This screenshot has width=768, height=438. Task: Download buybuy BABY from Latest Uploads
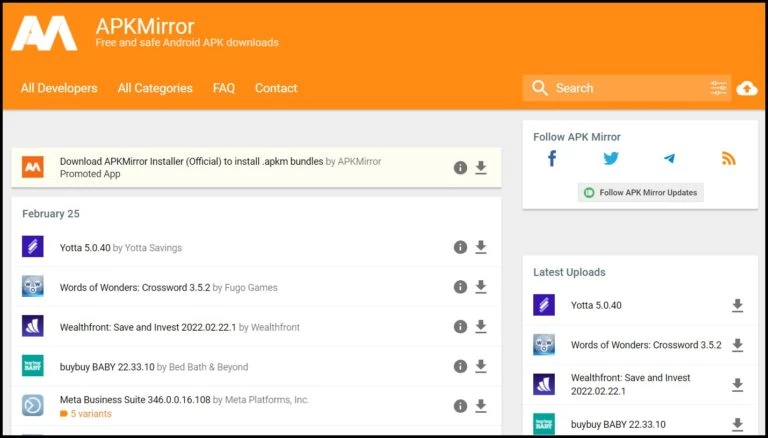(737, 424)
